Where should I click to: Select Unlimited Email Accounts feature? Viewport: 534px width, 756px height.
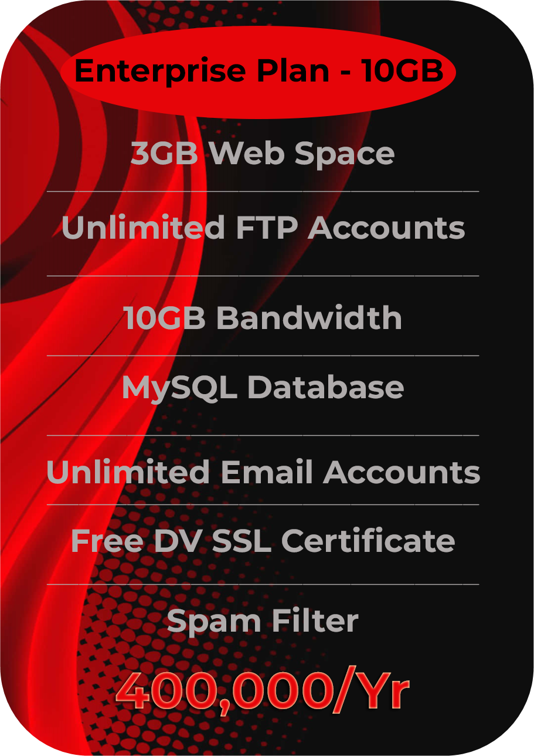pyautogui.click(x=263, y=472)
